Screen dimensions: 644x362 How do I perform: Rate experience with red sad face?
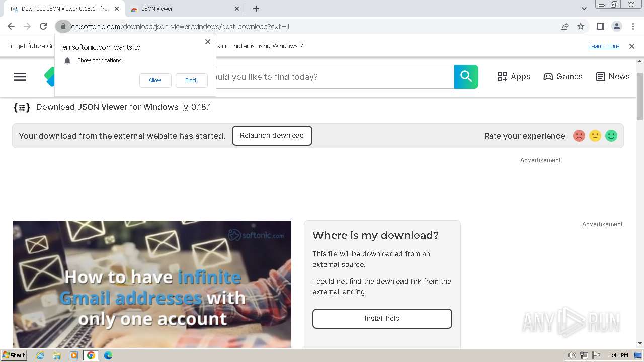579,136
